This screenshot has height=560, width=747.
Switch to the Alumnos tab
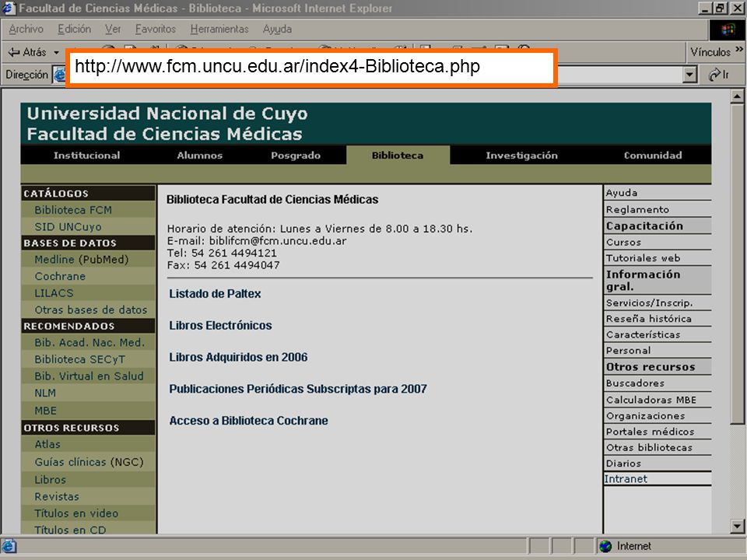click(200, 156)
